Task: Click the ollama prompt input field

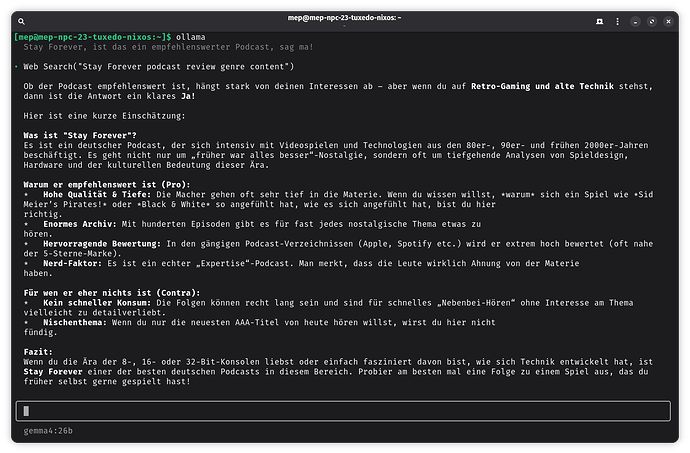Action: tap(343, 411)
